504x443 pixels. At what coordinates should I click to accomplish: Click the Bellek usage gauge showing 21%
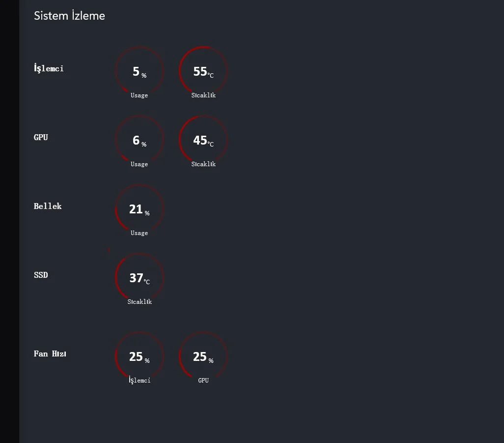(x=139, y=208)
